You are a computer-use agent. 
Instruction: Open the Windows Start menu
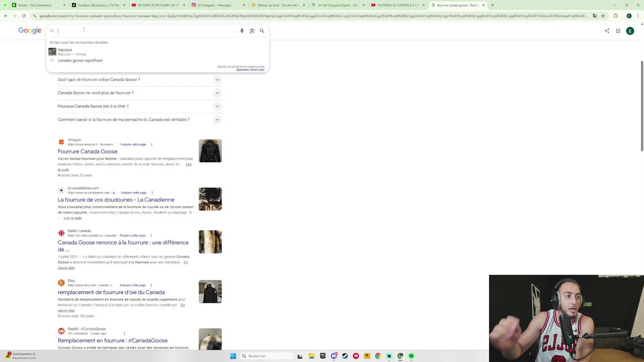tap(233, 356)
